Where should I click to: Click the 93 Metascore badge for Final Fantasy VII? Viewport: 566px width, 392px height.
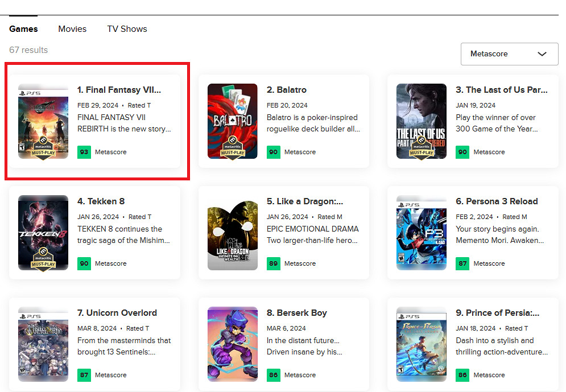[84, 152]
